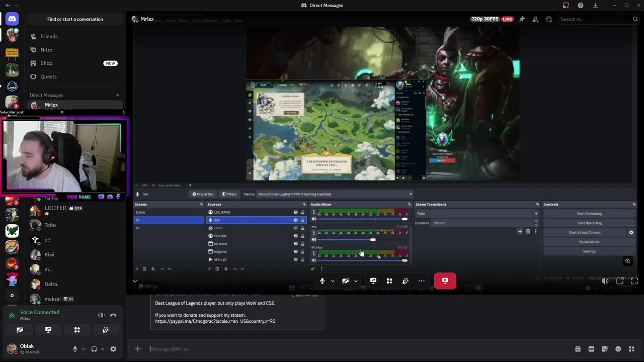This screenshot has width=644, height=362.
Task: Open more options in call control bar
Action: coord(422,281)
